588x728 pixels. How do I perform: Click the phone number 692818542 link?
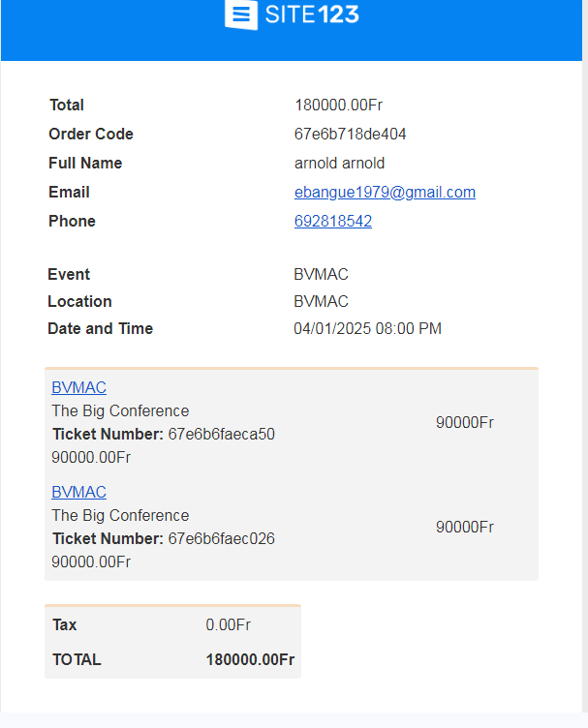[x=333, y=221]
